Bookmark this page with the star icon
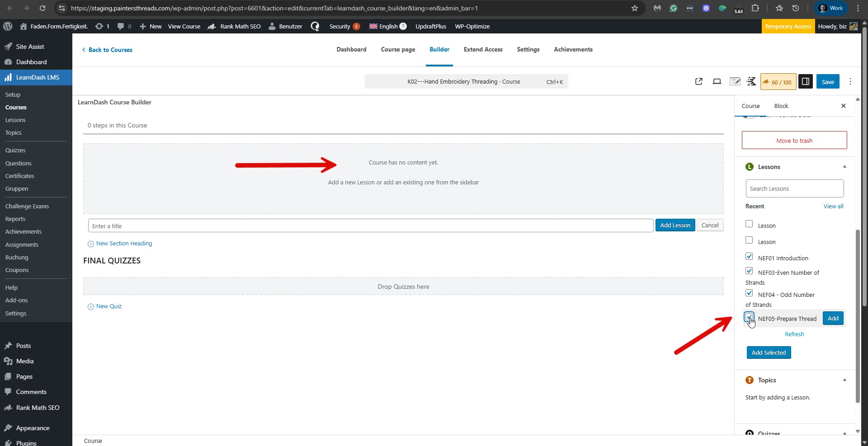This screenshot has height=446, width=868. [x=635, y=8]
